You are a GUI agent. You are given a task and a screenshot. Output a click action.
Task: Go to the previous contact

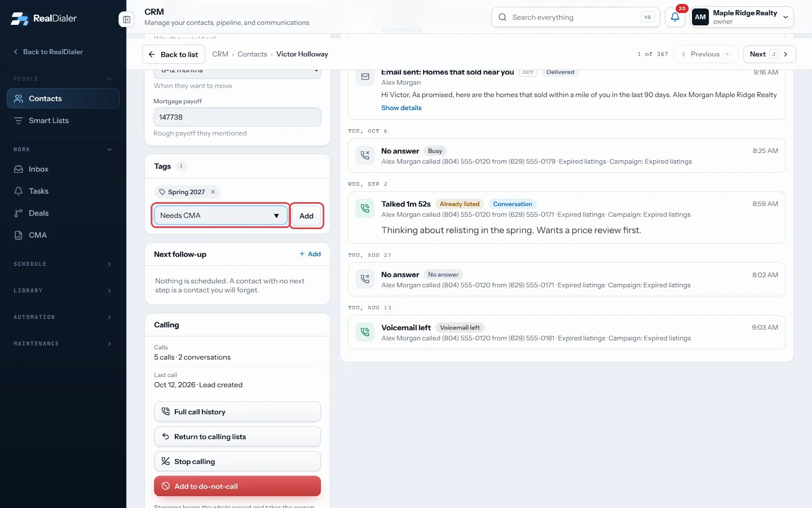[705, 54]
